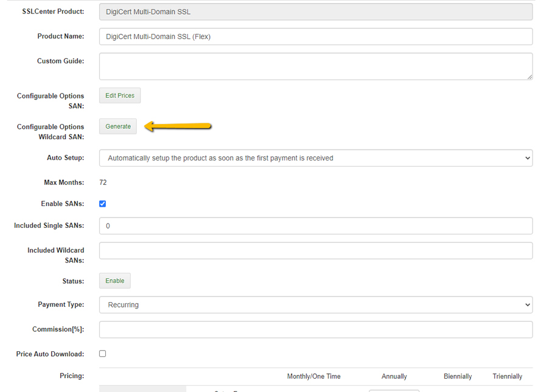Viewport: 541px width, 392px height.
Task: Click the Biennially pricing column header
Action: tap(458, 376)
